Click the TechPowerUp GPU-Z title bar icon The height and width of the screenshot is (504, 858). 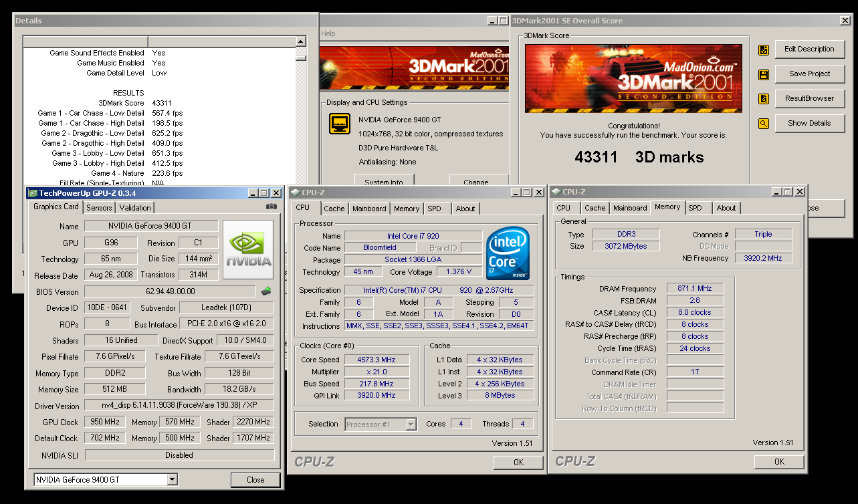click(x=33, y=193)
